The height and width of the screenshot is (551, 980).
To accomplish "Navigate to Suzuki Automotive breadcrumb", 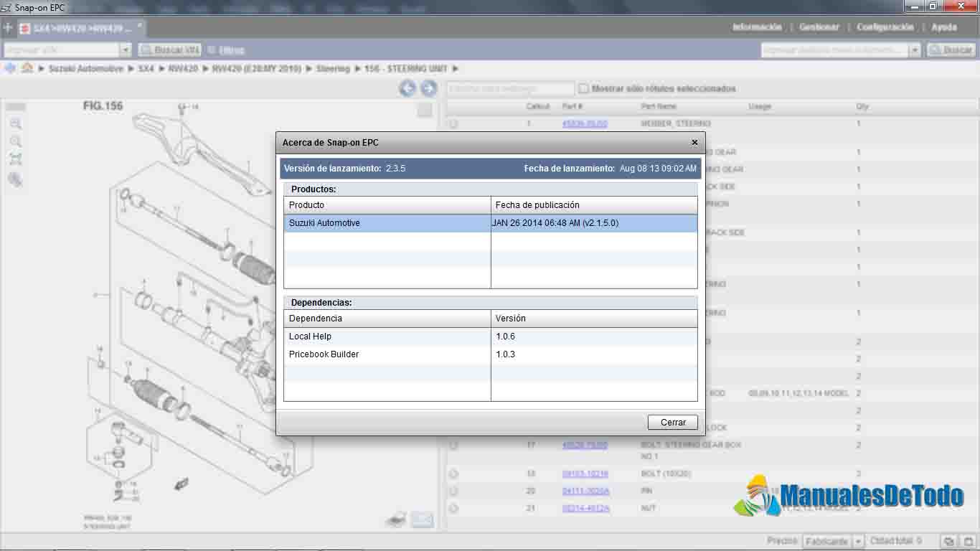I will click(86, 69).
